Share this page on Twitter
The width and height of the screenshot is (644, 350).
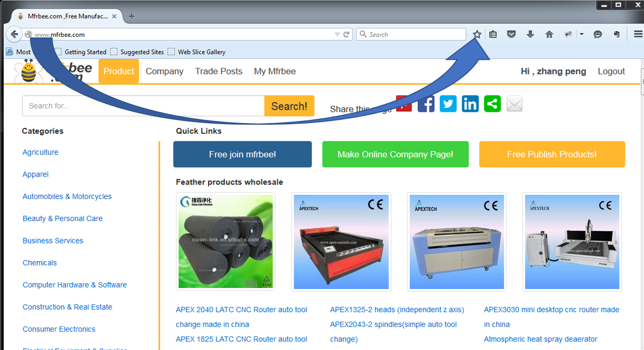coord(448,104)
